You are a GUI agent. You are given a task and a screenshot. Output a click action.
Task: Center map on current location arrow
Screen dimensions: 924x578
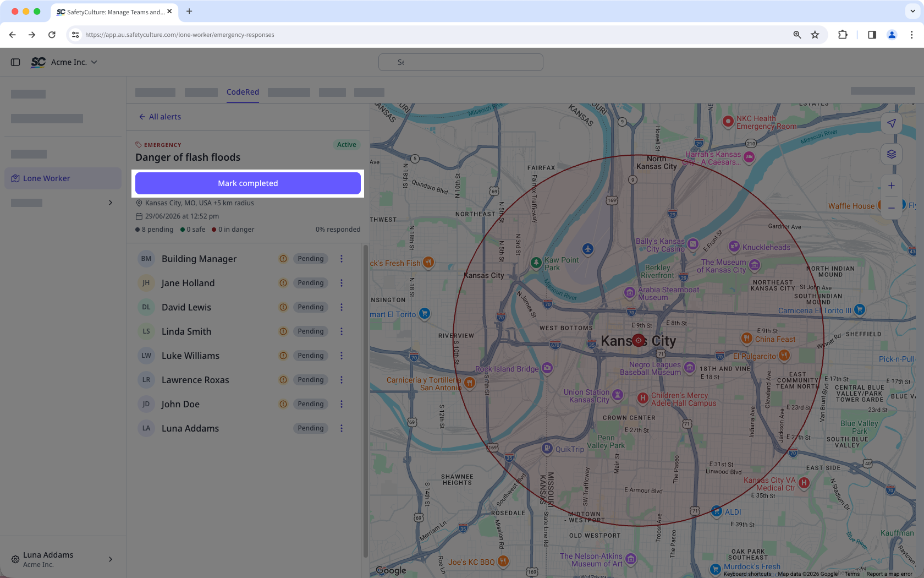point(891,123)
